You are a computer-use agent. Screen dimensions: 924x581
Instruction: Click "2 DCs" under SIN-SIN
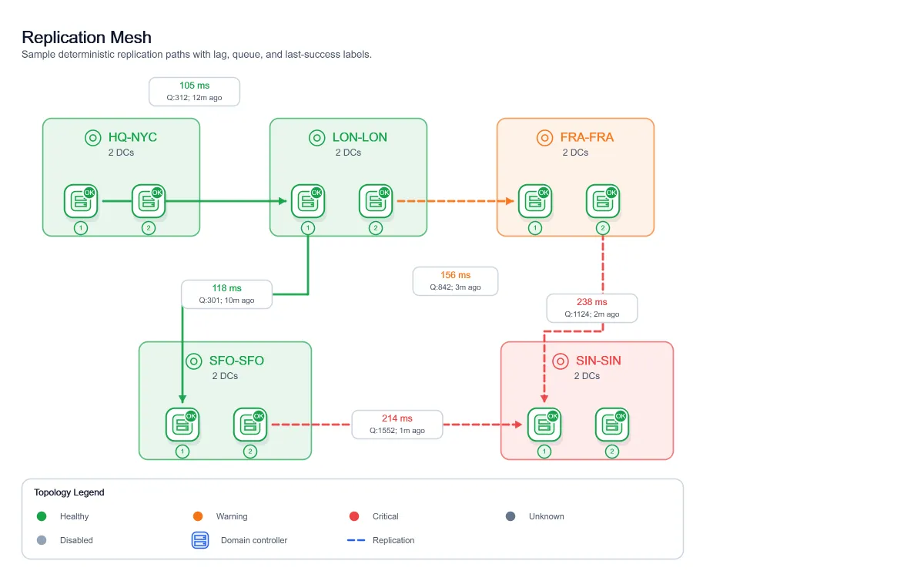click(588, 376)
